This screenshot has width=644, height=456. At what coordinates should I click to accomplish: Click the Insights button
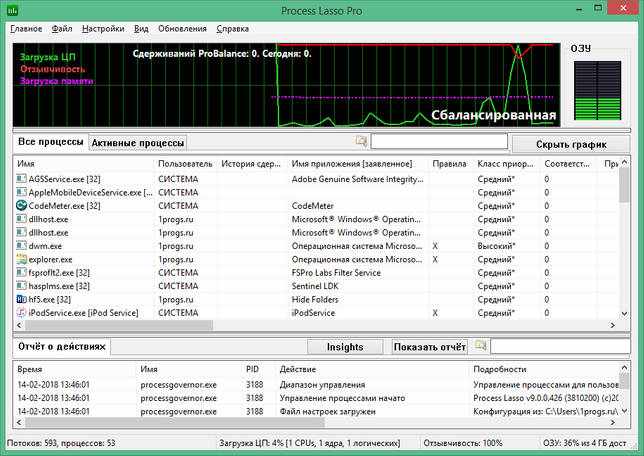coord(345,347)
